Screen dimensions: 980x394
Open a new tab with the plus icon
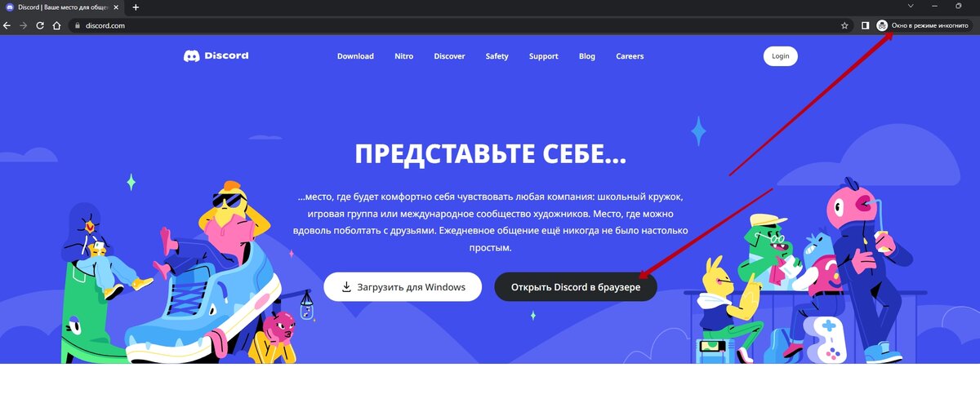[x=136, y=7]
